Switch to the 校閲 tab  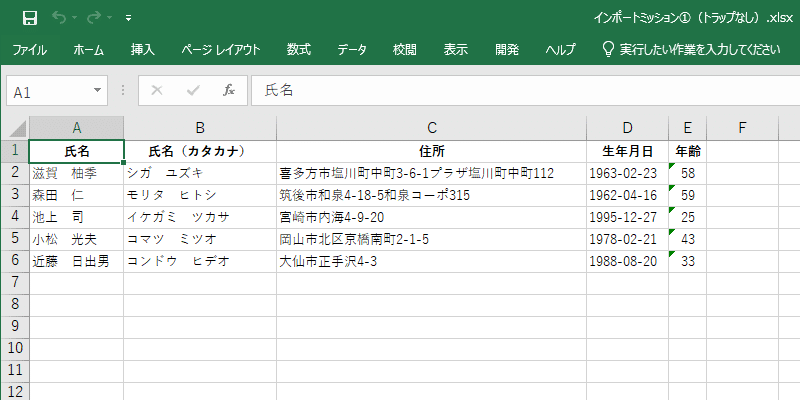[x=405, y=49]
